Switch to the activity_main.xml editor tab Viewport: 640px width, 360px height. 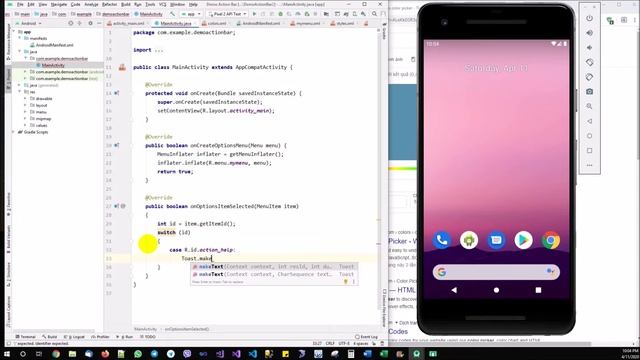coord(128,23)
